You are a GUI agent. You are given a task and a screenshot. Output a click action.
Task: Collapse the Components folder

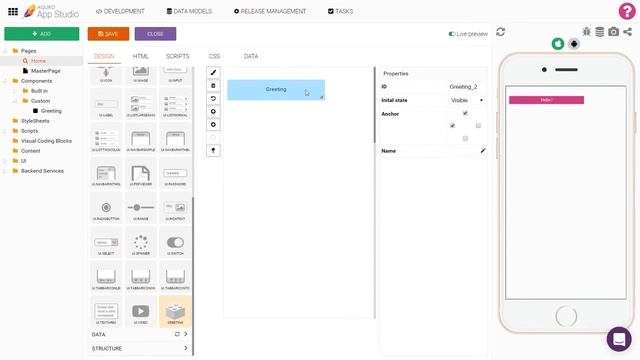[5, 81]
